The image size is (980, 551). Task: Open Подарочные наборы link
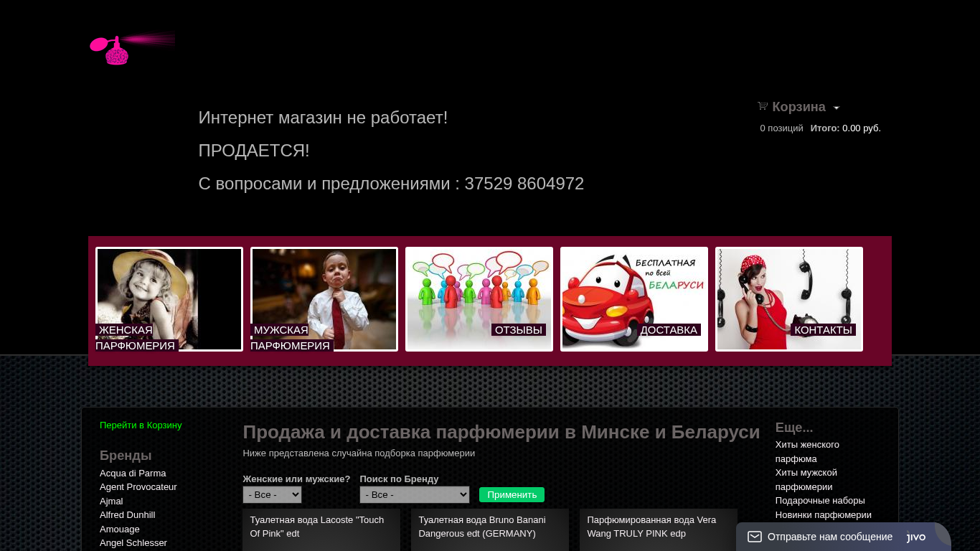[820, 501]
